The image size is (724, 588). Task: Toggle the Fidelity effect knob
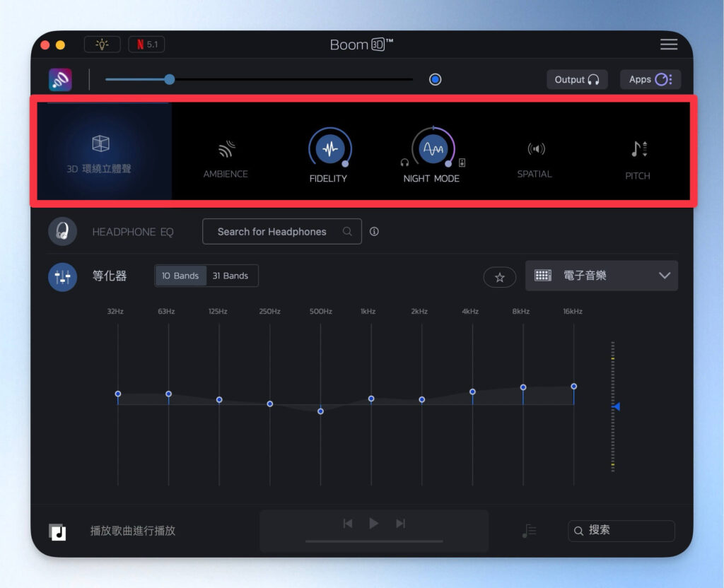(x=329, y=149)
